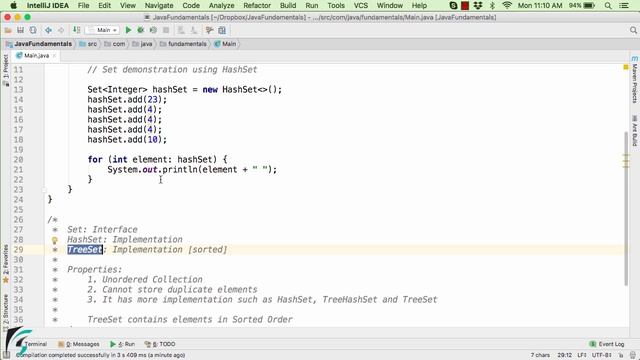Open project folder icon in toolbar
The image size is (640, 360).
(8, 30)
